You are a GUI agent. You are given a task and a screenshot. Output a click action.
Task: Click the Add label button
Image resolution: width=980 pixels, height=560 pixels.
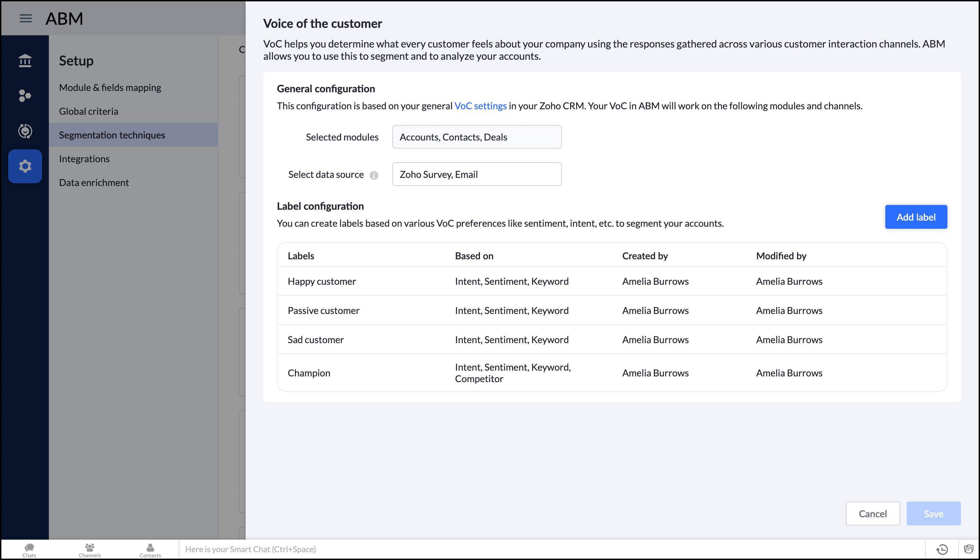tap(916, 217)
